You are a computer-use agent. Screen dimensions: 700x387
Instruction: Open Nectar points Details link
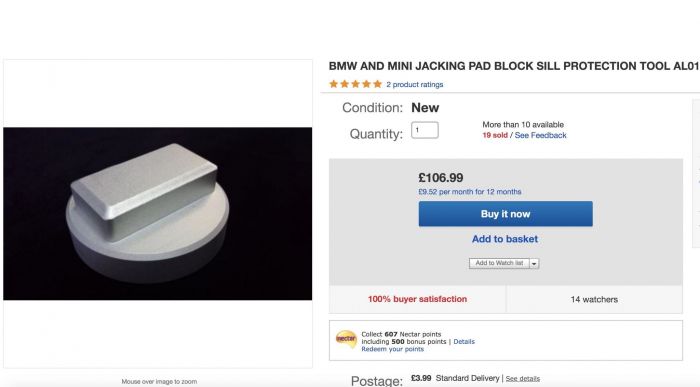[464, 341]
